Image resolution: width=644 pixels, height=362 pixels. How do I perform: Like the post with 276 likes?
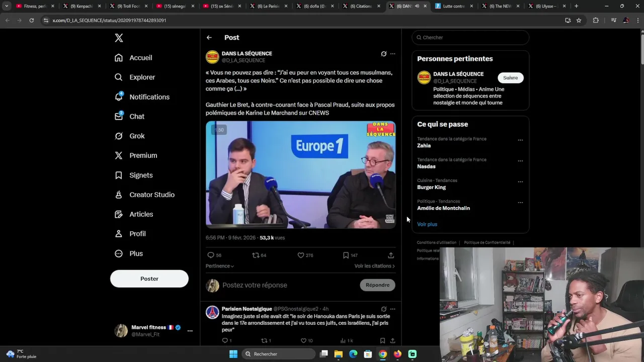click(301, 255)
